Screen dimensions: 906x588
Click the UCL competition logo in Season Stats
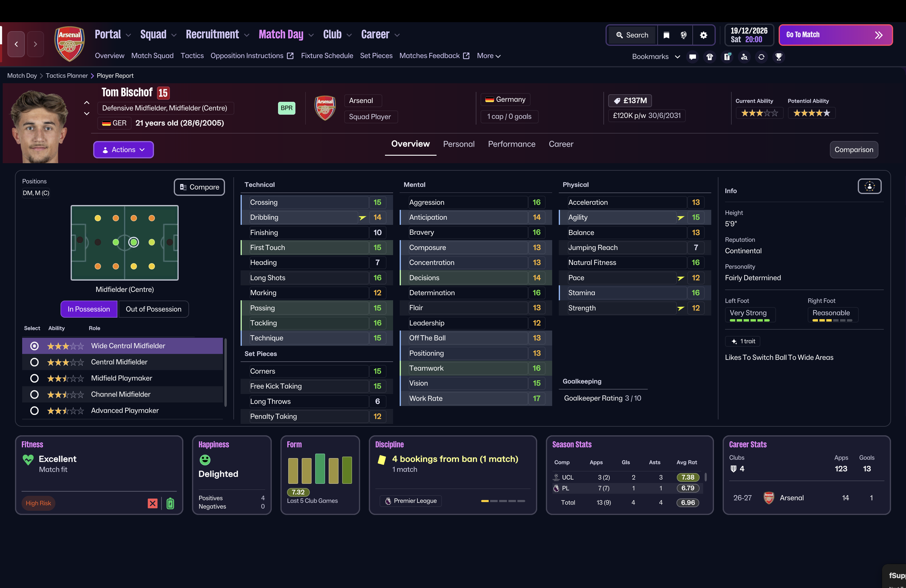(x=556, y=477)
